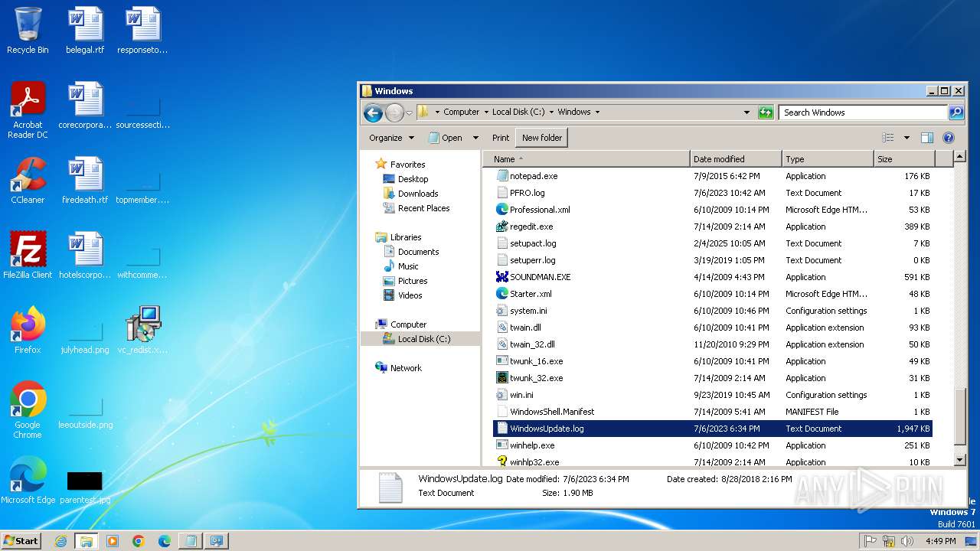Click the Open toolbar button
Screen dimensions: 980x551
[445, 138]
